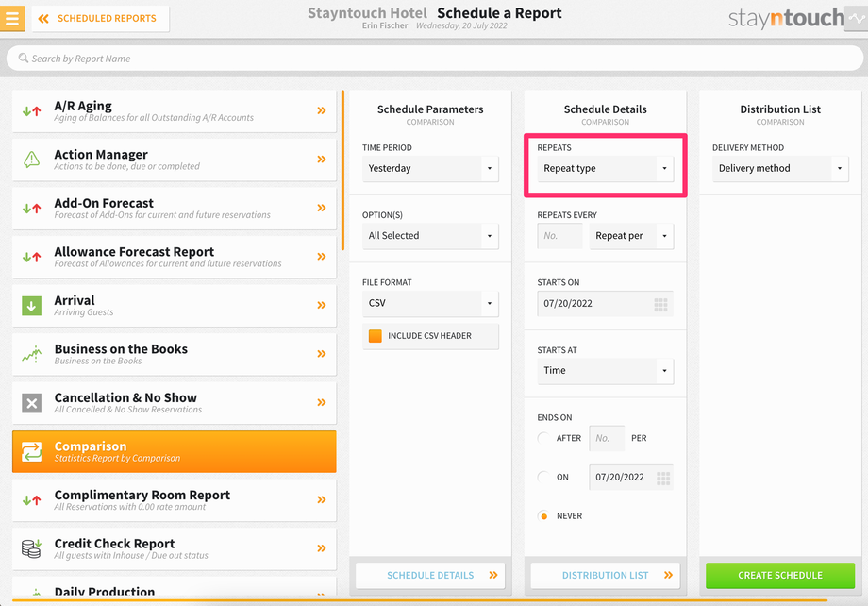Image resolution: width=868 pixels, height=606 pixels.
Task: Open the Starts On calendar picker icon
Action: point(661,304)
